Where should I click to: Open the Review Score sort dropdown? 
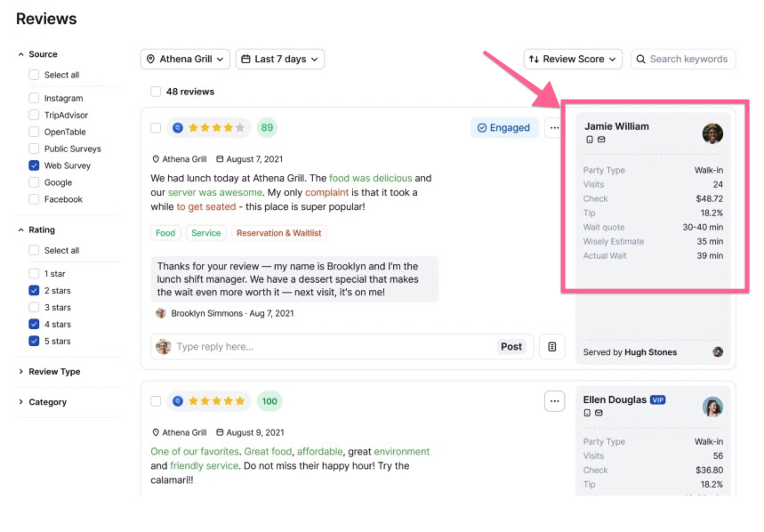tap(573, 59)
